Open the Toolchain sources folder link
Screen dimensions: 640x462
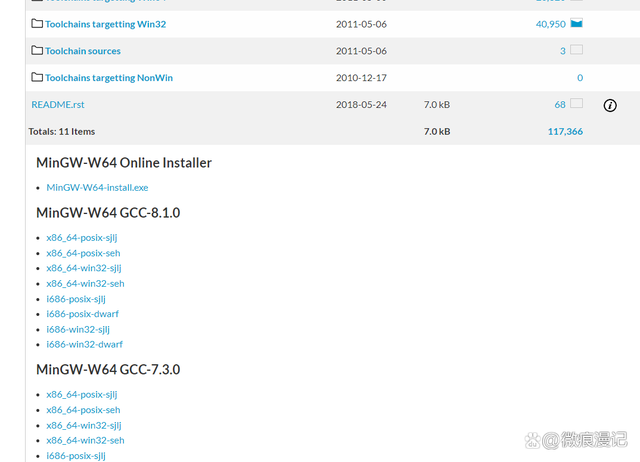point(83,51)
